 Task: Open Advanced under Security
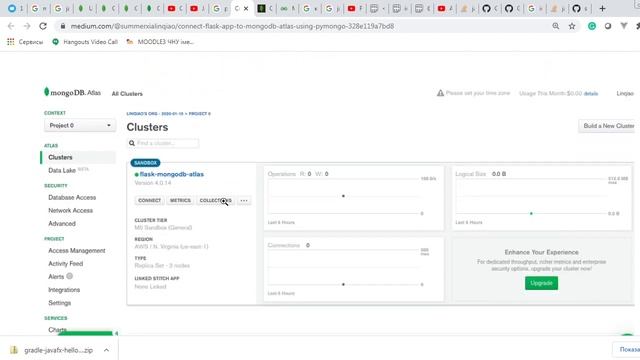(x=62, y=224)
